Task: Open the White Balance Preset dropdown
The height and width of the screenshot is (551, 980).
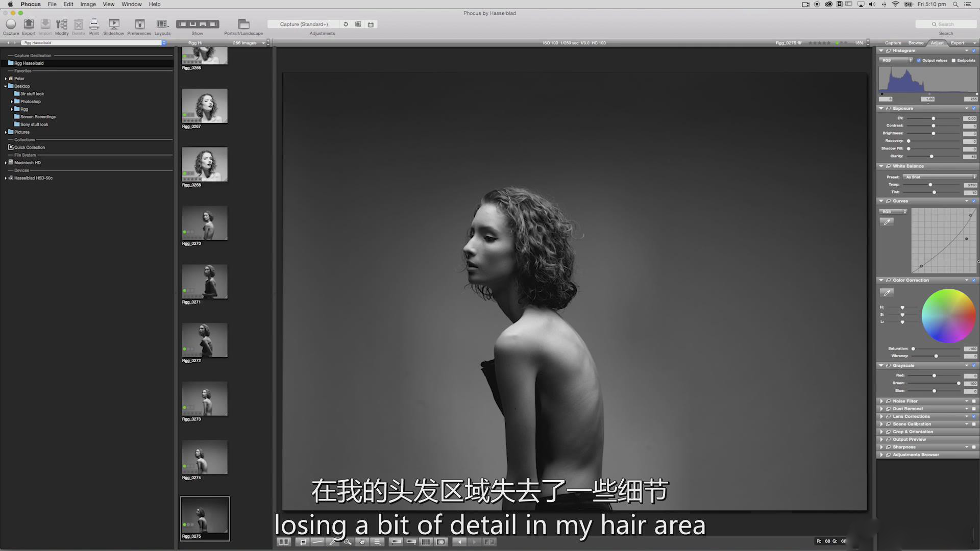Action: (940, 177)
